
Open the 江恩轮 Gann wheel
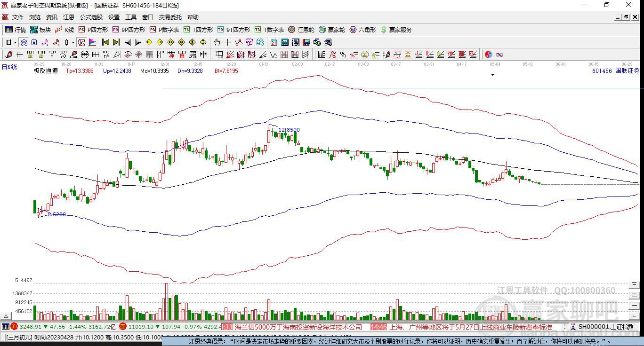301,30
